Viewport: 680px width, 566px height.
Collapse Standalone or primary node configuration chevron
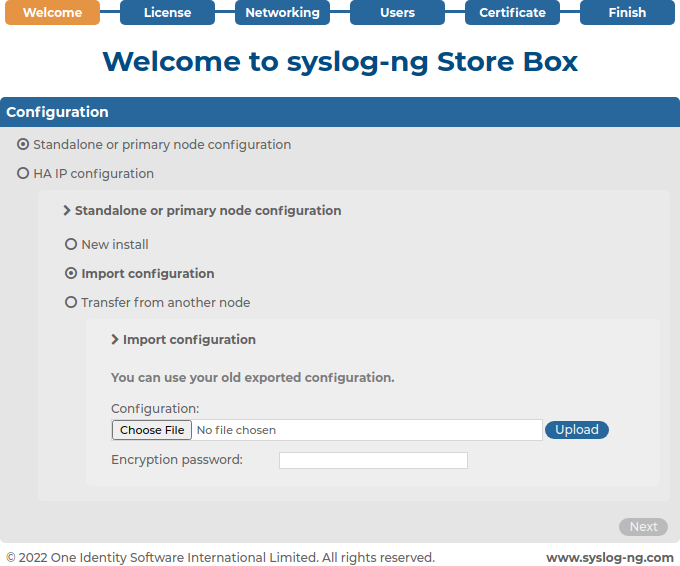click(x=67, y=210)
